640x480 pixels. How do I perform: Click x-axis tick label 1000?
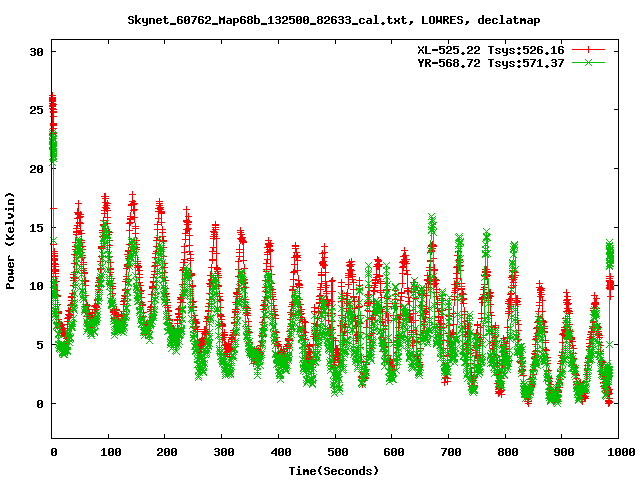(621, 452)
